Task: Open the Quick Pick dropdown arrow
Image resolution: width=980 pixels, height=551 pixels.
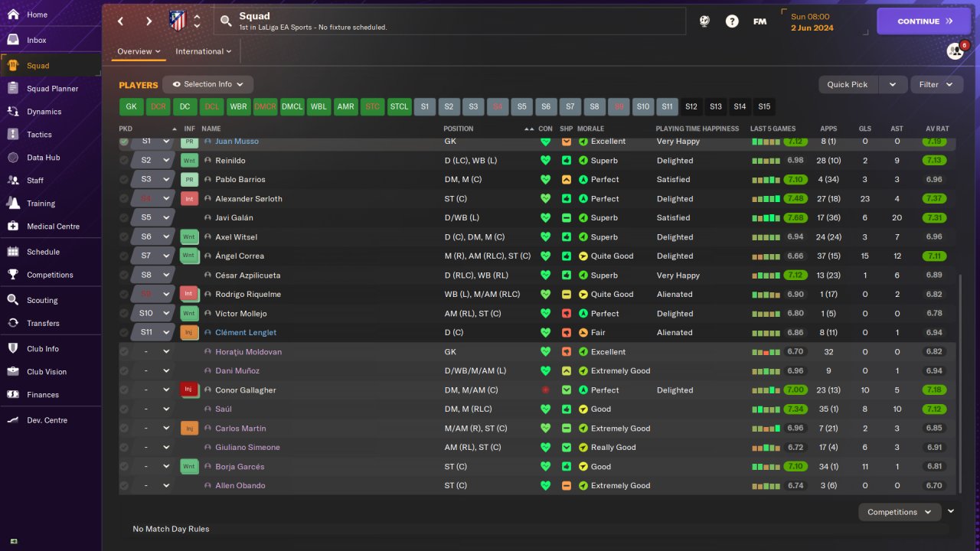Action: [x=893, y=84]
